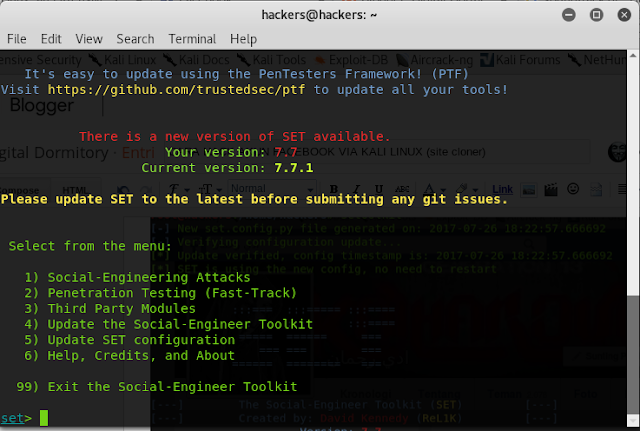Click 'There is a new version of SET available.'

click(x=235, y=136)
